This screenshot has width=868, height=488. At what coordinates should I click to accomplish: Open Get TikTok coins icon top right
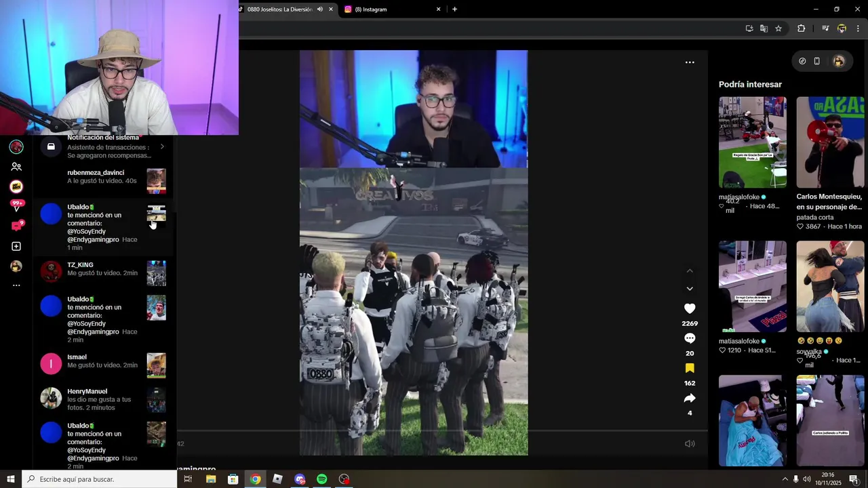(802, 61)
